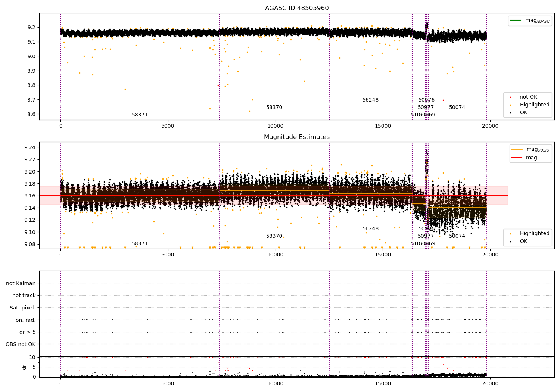The width and height of the screenshot is (560, 392).
Task: Click the 'Magnitude Estimates' plot title
Action: [x=297, y=137]
